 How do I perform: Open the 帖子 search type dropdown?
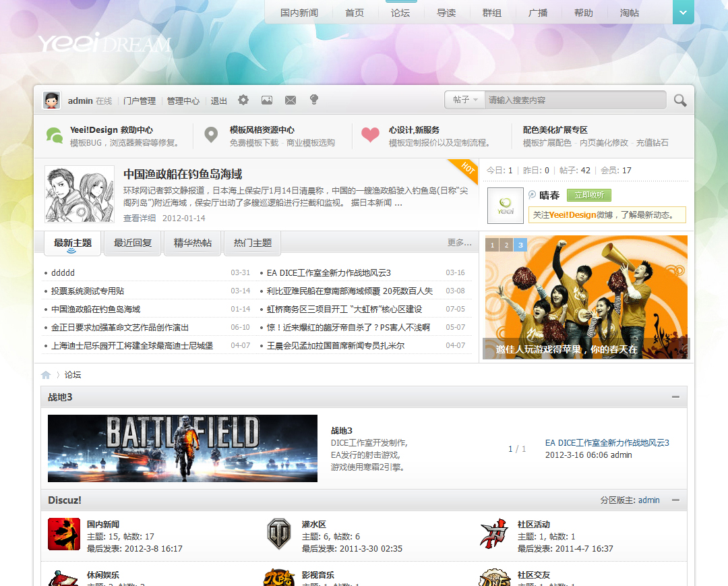pos(464,100)
